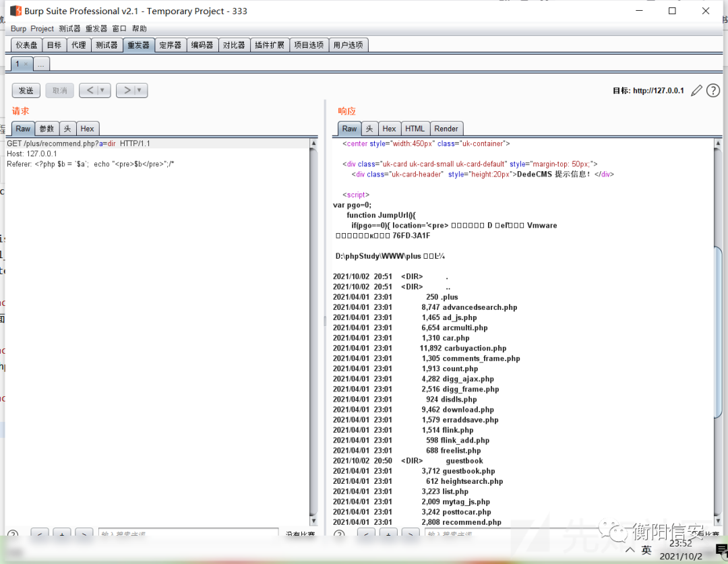This screenshot has width=728, height=564.
Task: Switch to the 插件扩展 tab
Action: coord(270,45)
